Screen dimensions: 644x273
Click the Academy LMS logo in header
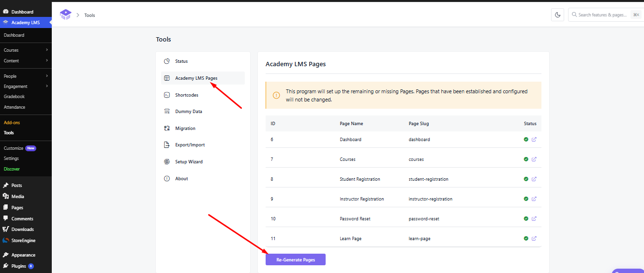[x=65, y=14]
